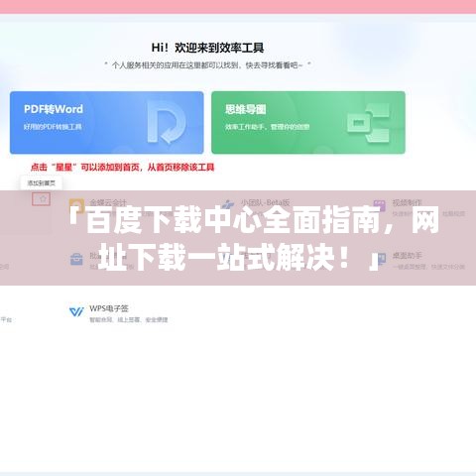Click the star to add tool to homepage
The width and height of the screenshot is (476, 476).
click(x=43, y=199)
